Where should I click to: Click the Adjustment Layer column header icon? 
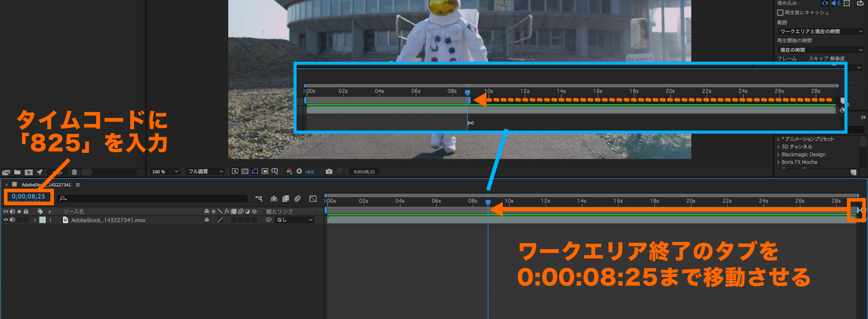248,211
